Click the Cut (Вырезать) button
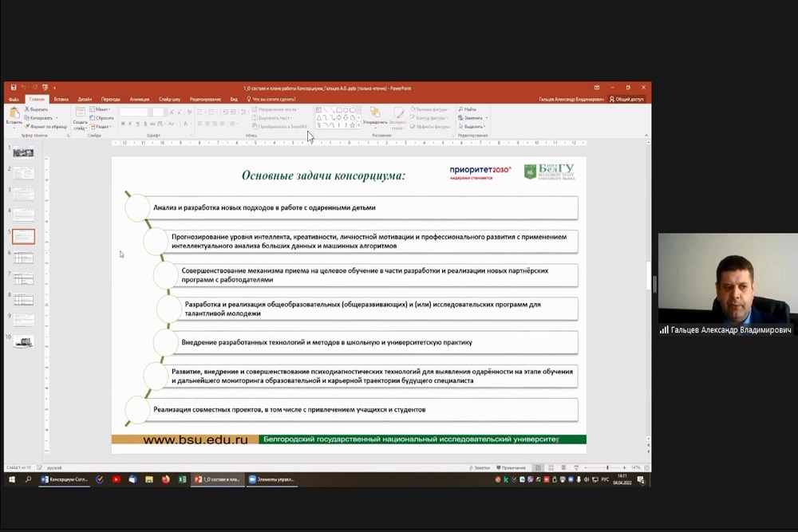Screen dimensions: 798x532 [x=38, y=109]
